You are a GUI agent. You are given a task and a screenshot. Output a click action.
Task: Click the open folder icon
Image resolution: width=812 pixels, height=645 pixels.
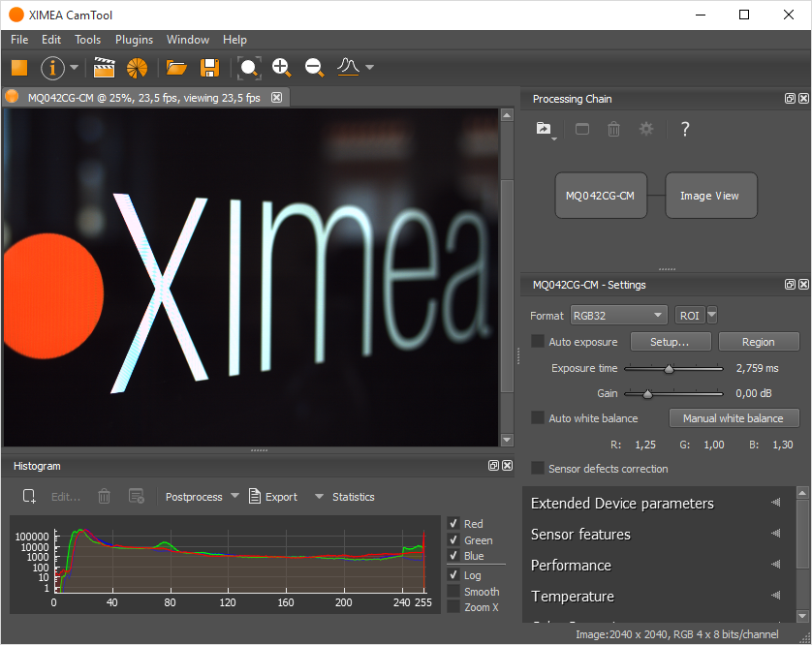tap(176, 68)
